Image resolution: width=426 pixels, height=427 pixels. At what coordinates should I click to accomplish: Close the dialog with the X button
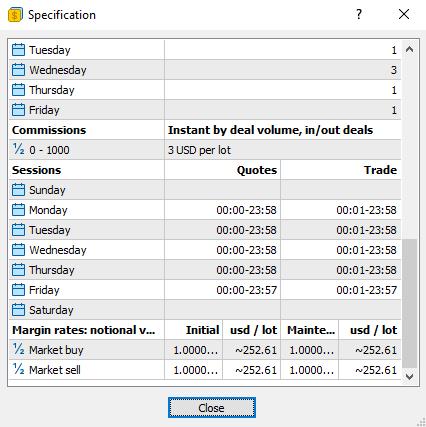click(404, 14)
